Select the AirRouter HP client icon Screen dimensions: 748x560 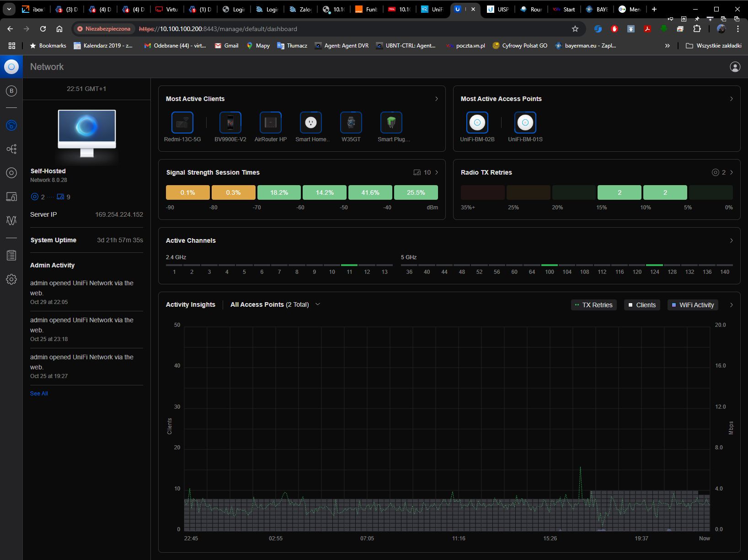tap(271, 123)
